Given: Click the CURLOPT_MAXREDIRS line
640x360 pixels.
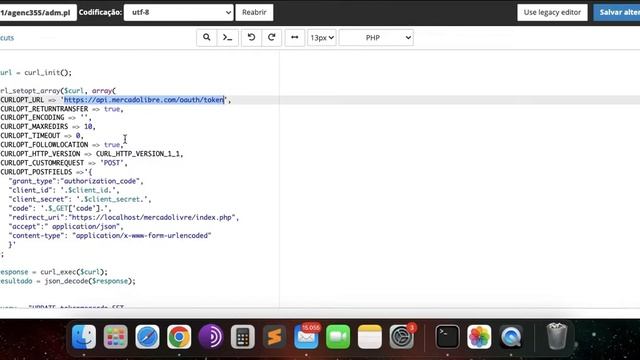Looking at the screenshot, I should point(48,127).
